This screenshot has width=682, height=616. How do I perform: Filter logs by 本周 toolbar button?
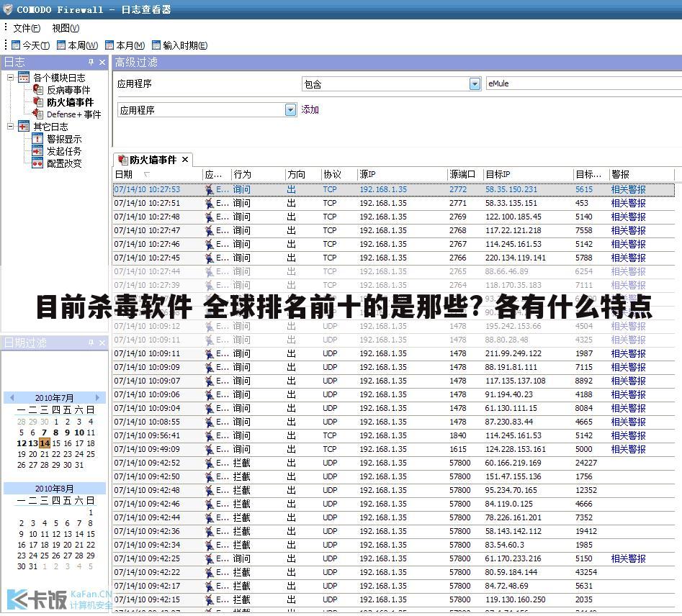(x=78, y=45)
